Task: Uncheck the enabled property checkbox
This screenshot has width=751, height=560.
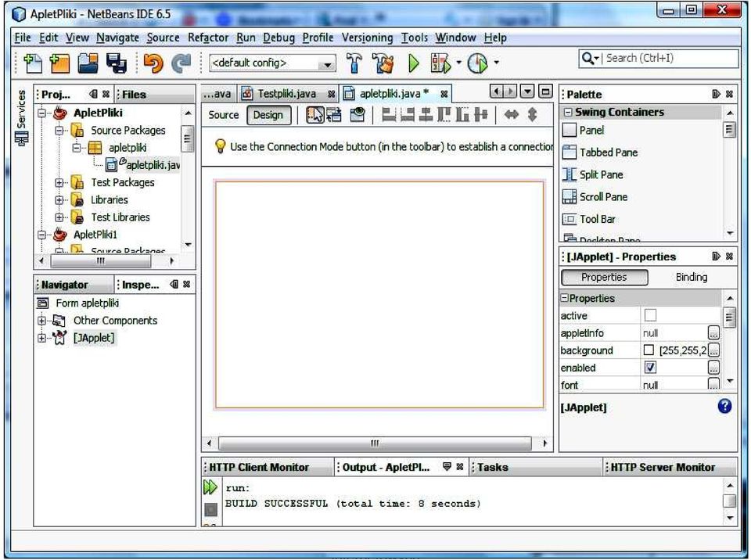Action: [x=650, y=368]
